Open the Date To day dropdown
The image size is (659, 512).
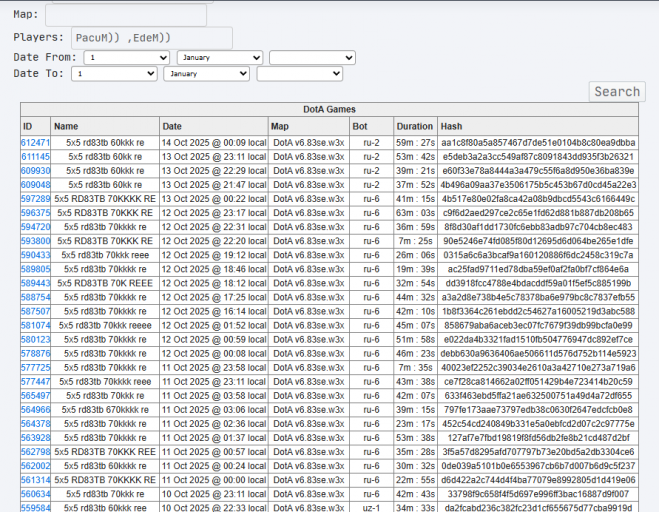tap(114, 74)
